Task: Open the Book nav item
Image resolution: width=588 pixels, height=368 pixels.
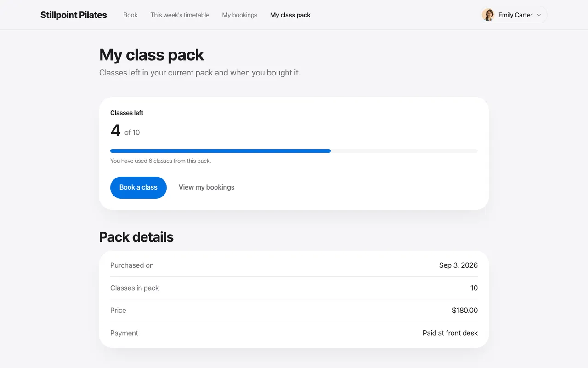Action: click(130, 15)
